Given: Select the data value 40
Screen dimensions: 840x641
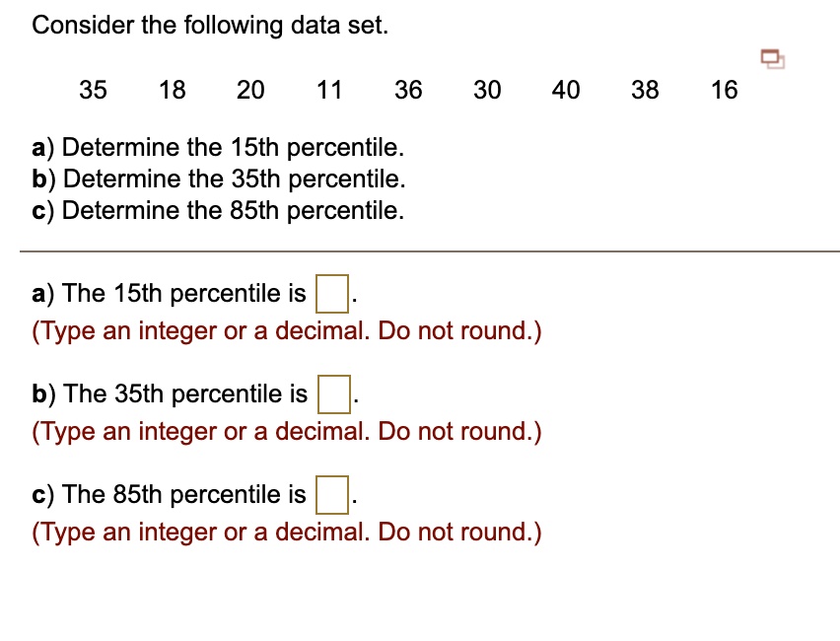Looking at the screenshot, I should click(566, 90).
